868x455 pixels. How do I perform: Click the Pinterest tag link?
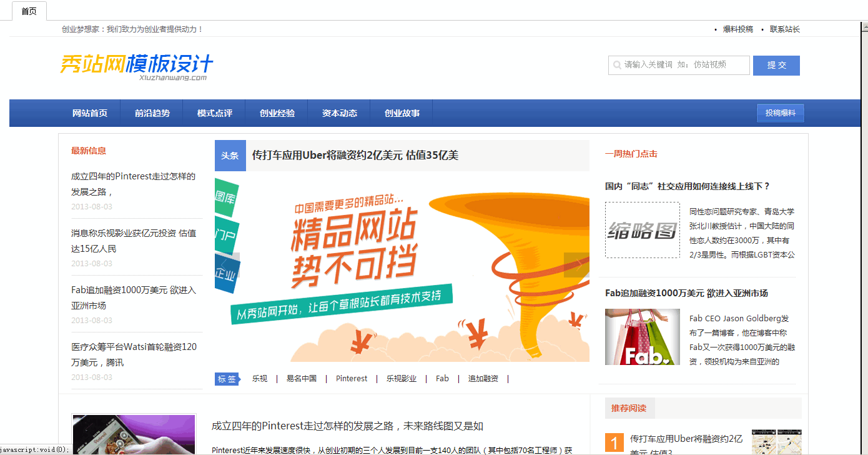pos(351,378)
